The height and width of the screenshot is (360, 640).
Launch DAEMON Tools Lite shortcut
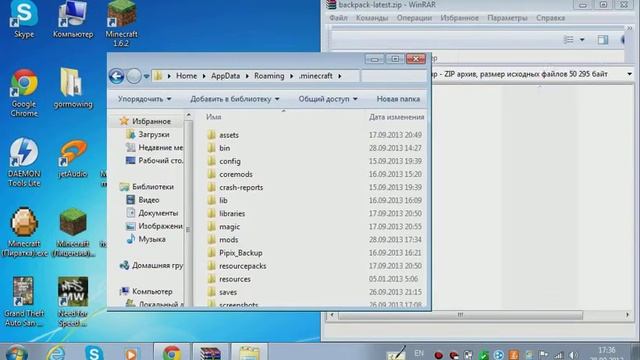24,162
